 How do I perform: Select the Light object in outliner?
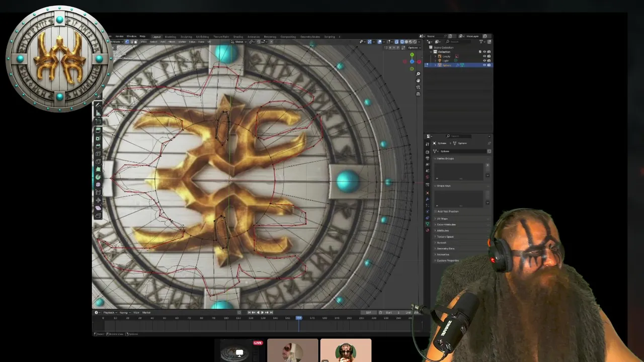point(446,61)
